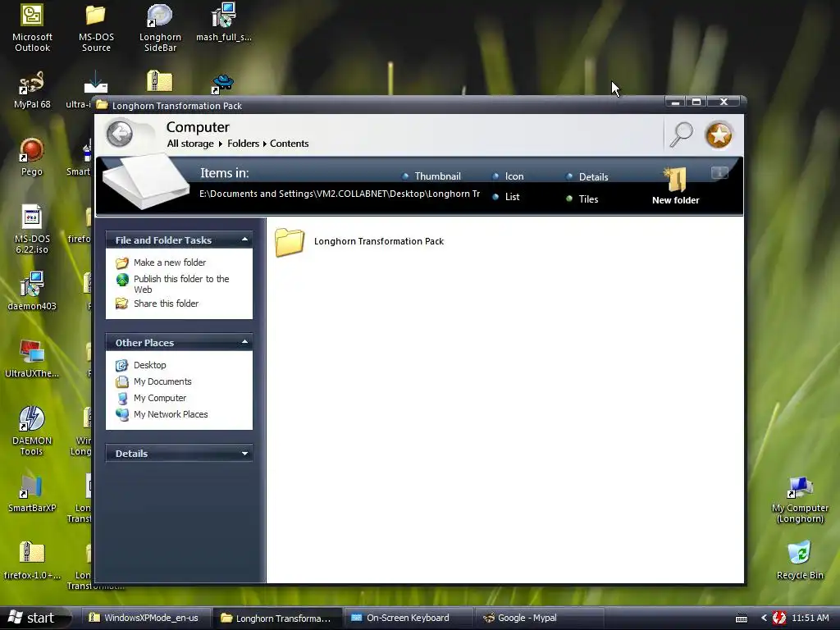
Task: Select the zip archive icon beside ultra-i
Action: 160,81
